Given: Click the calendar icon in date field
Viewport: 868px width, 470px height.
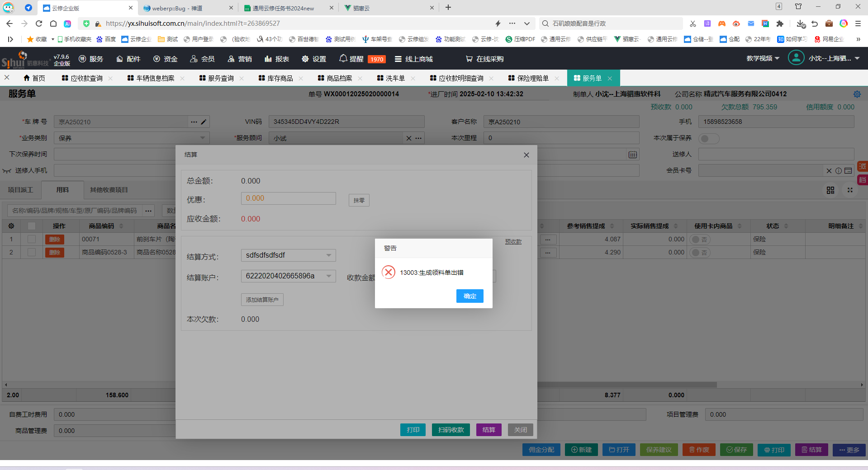Looking at the screenshot, I should click(x=632, y=155).
